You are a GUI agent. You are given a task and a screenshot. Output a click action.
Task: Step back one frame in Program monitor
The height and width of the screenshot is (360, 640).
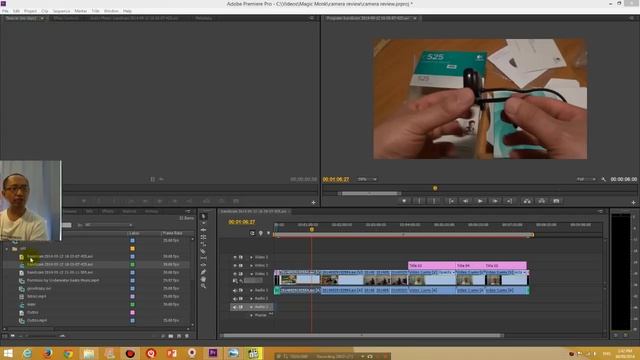(465, 201)
